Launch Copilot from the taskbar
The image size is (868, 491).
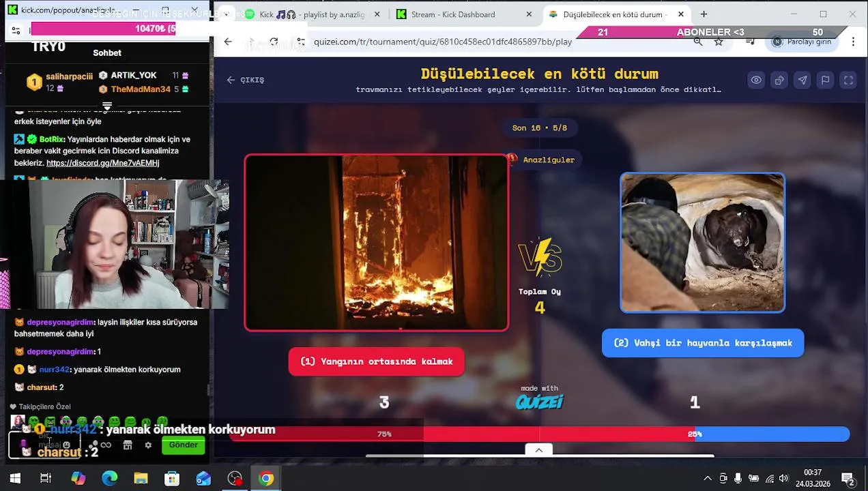pos(78,479)
